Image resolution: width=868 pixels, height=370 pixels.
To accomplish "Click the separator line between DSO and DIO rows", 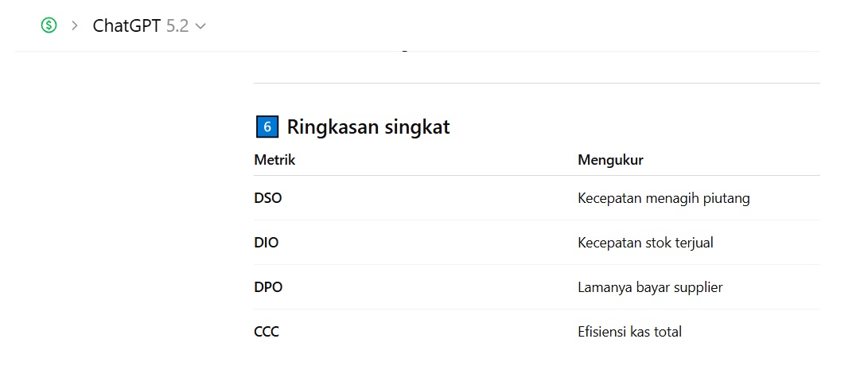I will [536, 220].
